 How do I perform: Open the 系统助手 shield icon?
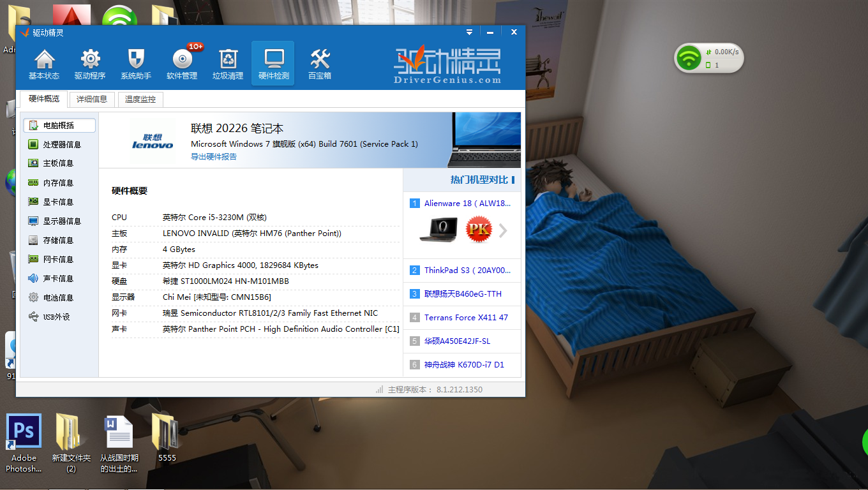(136, 64)
